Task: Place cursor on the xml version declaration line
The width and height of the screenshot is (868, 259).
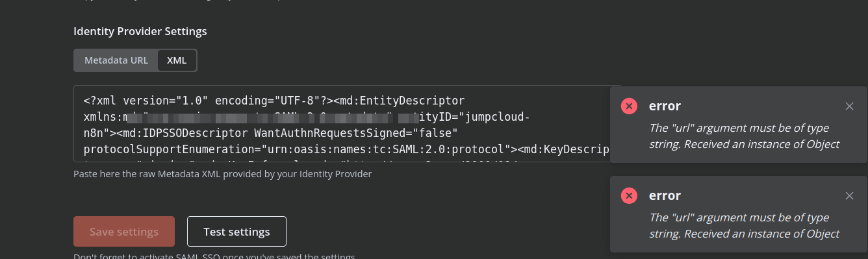Action: [274, 101]
